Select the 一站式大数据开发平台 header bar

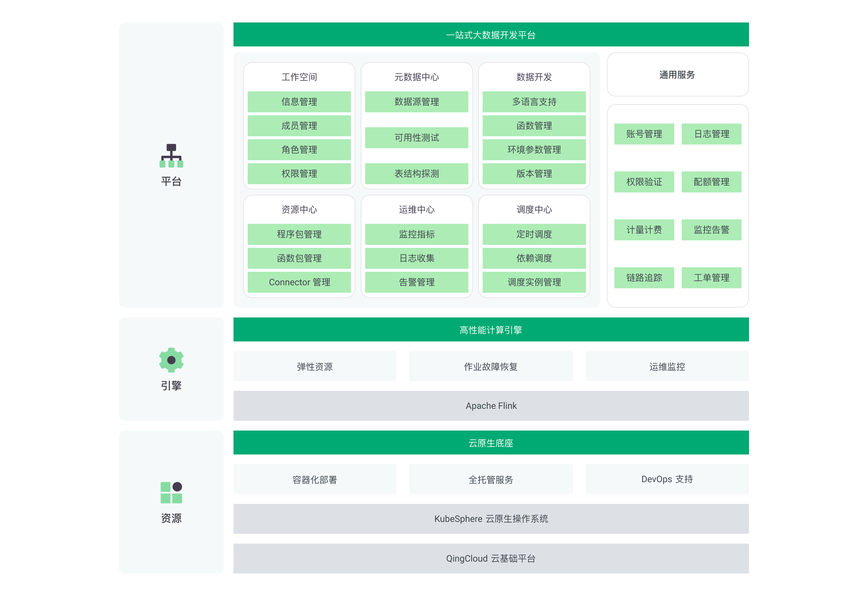491,35
